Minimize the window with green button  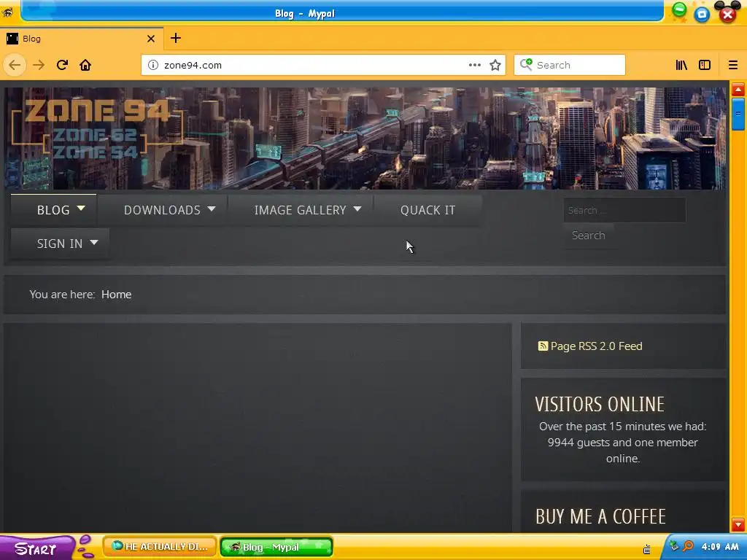tap(679, 10)
